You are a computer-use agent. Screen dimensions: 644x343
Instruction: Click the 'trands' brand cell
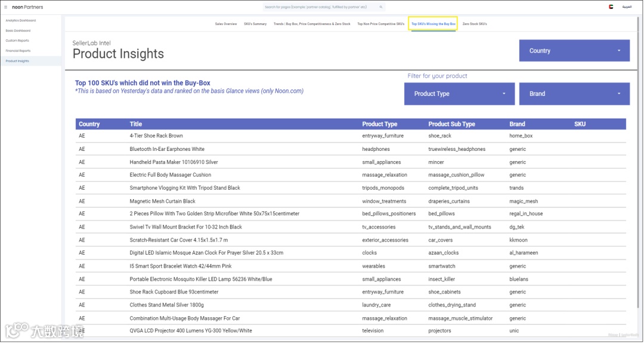click(x=516, y=188)
